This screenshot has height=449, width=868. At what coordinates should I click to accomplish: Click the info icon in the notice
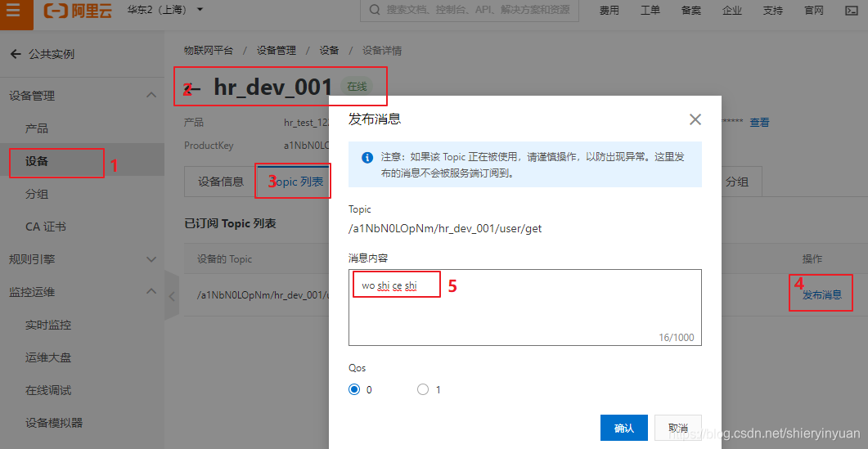[x=367, y=157]
